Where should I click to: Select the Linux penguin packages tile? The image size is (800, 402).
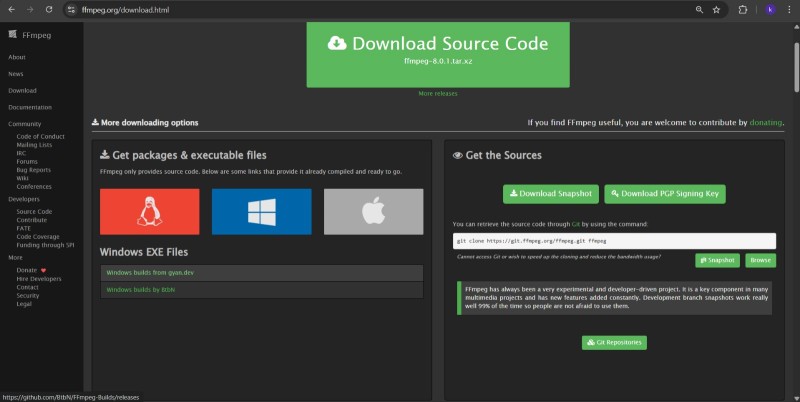tap(149, 212)
